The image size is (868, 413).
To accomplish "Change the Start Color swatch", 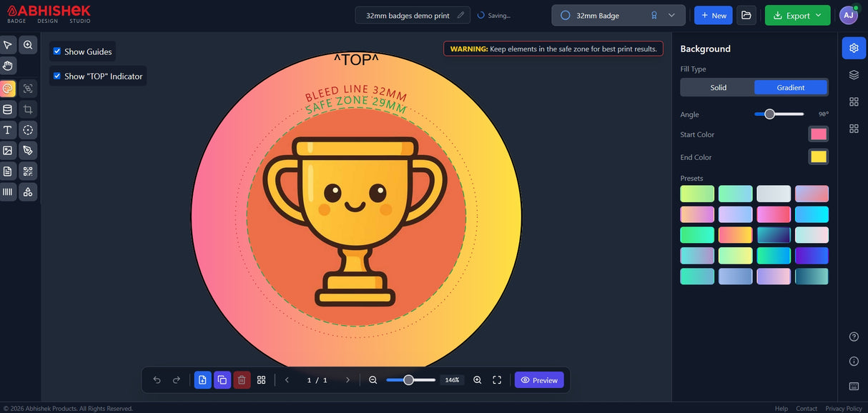I will point(818,134).
